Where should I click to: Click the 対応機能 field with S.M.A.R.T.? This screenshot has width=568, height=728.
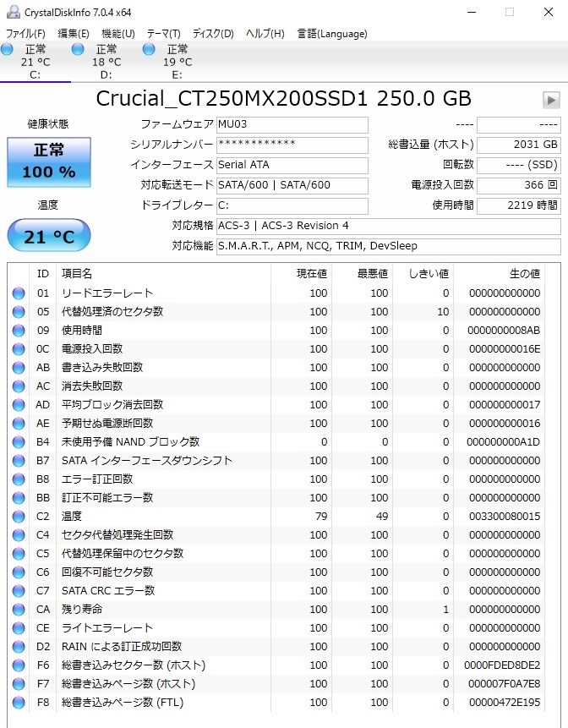[x=389, y=246]
